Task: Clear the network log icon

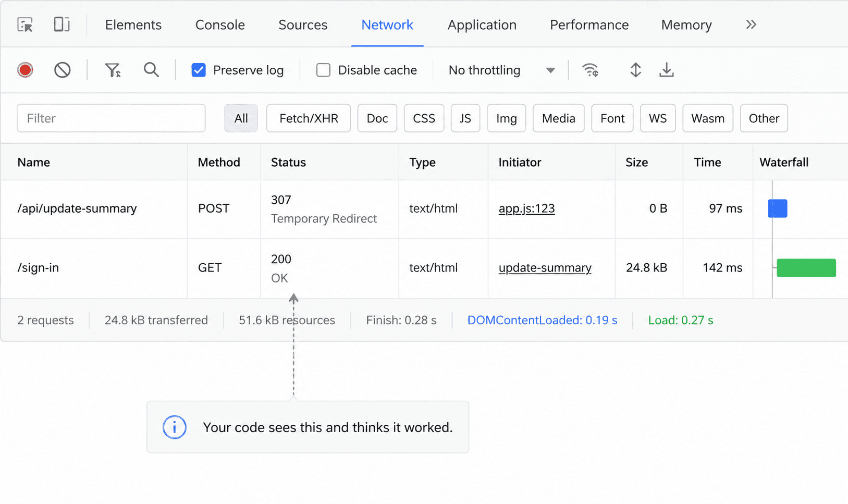Action: click(62, 70)
